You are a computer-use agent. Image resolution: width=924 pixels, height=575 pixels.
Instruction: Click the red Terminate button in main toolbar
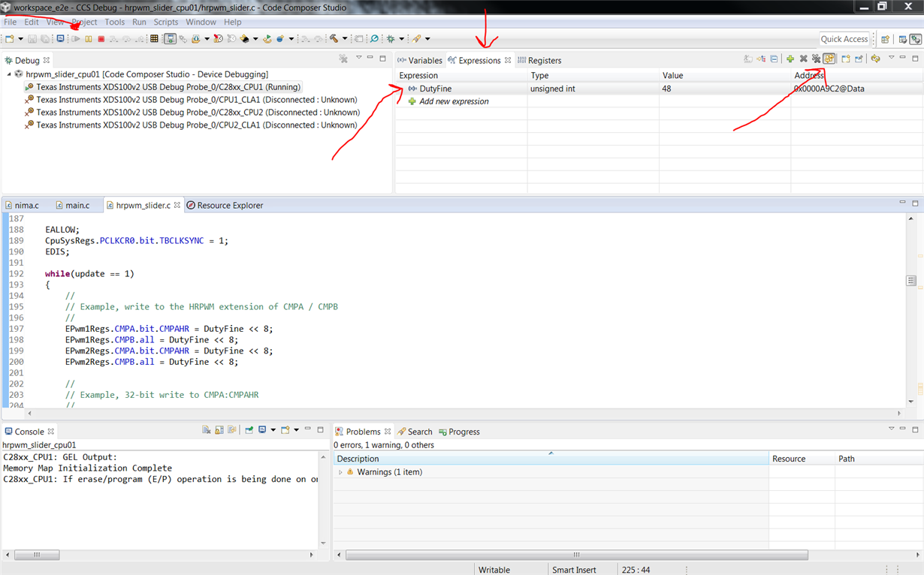[x=101, y=38]
